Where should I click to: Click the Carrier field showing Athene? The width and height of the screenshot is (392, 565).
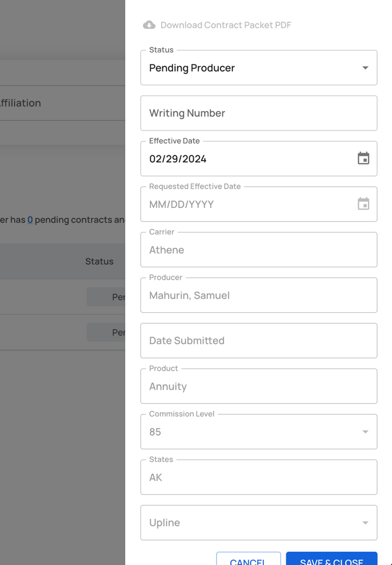(259, 249)
